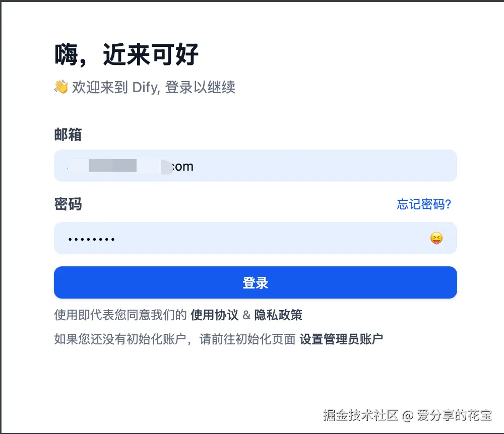
Task: Open the 使用协议 terms link
Action: coord(214,316)
